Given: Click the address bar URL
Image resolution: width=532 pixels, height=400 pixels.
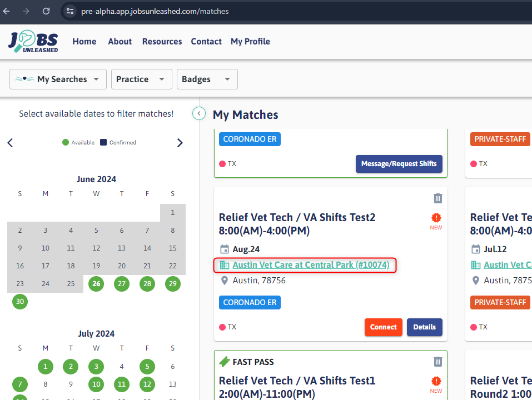Looking at the screenshot, I should pyautogui.click(x=155, y=11).
